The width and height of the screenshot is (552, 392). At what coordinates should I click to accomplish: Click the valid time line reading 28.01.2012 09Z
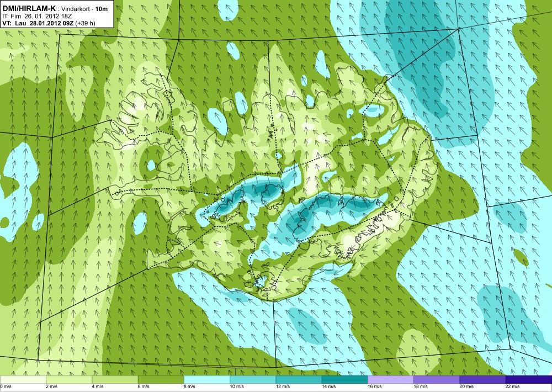49,23
